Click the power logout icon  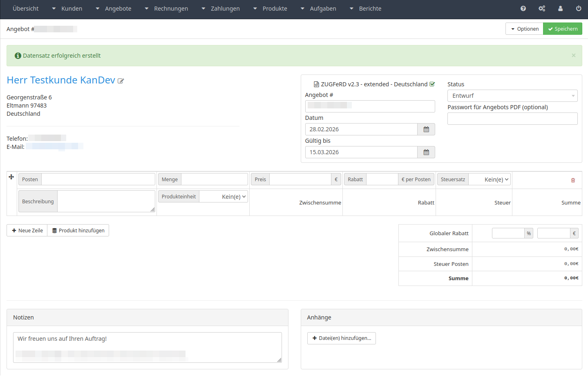point(579,9)
